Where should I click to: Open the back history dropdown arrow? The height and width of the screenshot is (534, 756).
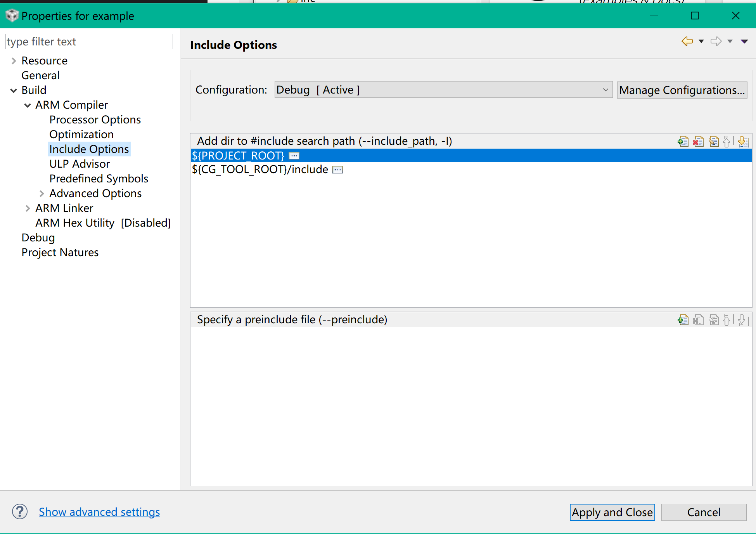pyautogui.click(x=701, y=41)
